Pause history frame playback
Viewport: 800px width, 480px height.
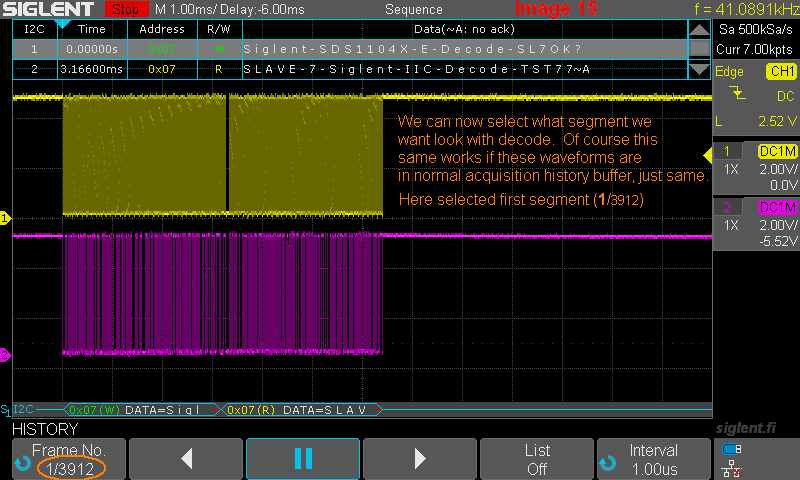click(x=303, y=459)
